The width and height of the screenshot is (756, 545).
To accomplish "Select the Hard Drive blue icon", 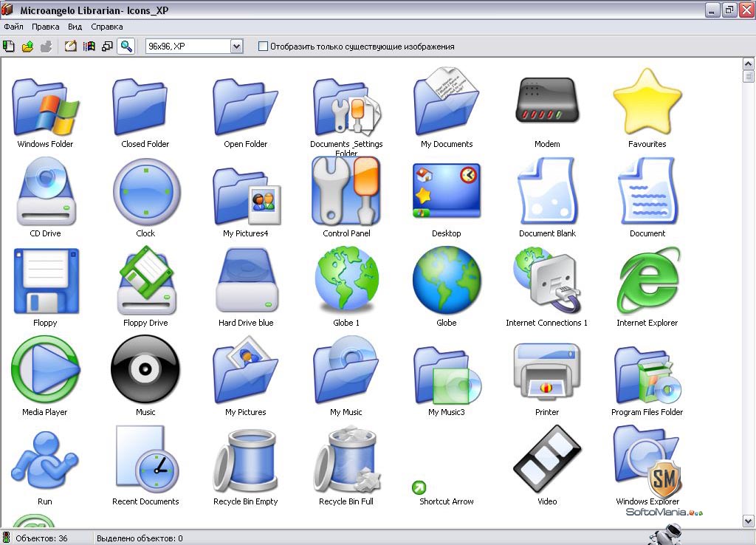I will coord(246,280).
